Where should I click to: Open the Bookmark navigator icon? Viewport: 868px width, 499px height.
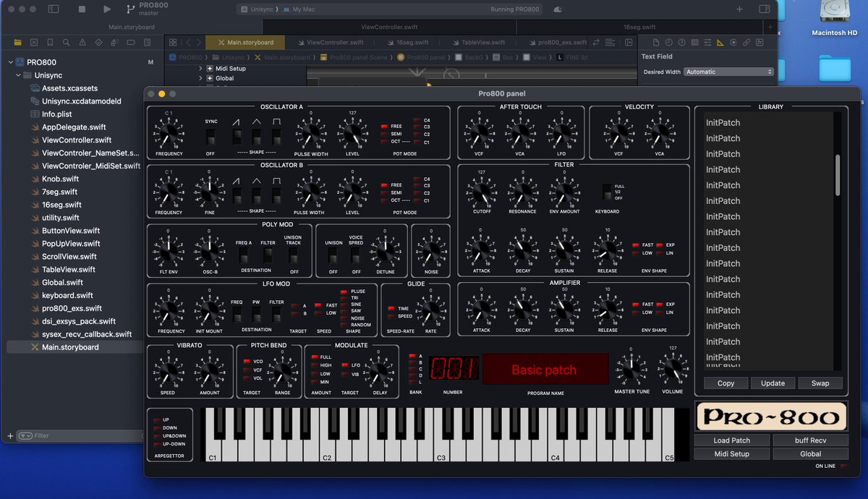(x=50, y=43)
